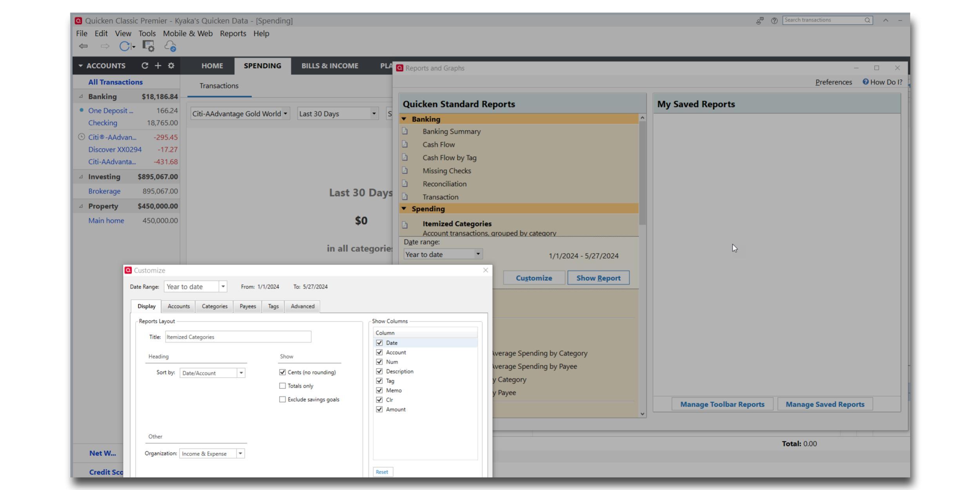Viewport: 980px width, 490px height.
Task: Click the One Step Update refresh icon
Action: tap(124, 46)
